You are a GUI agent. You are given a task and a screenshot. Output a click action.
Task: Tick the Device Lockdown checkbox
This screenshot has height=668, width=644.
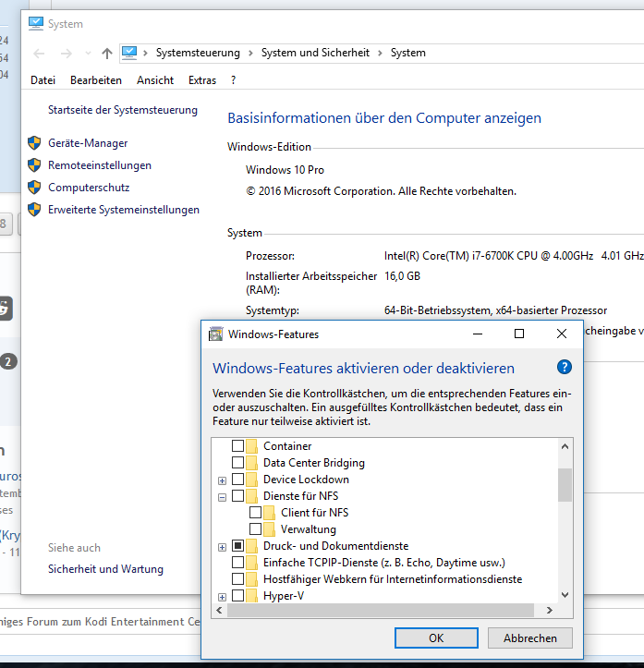coord(237,479)
